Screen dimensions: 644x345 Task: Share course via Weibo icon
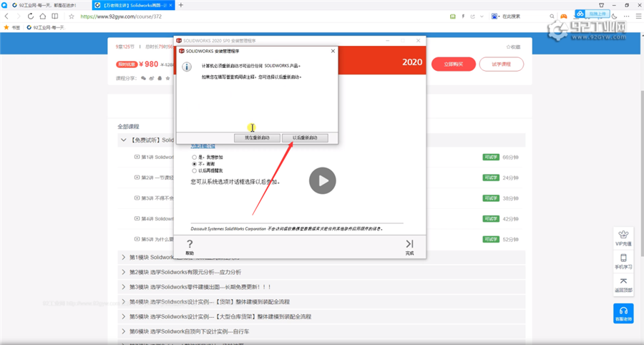(x=152, y=78)
